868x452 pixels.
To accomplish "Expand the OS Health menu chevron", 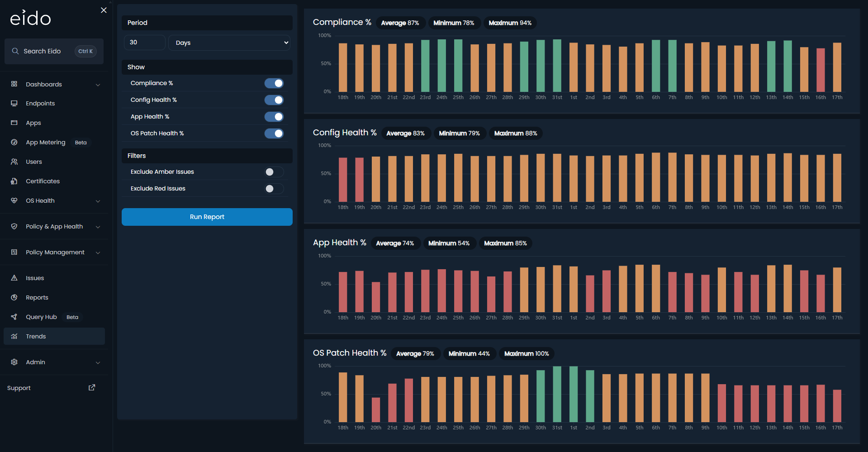I will tap(98, 201).
